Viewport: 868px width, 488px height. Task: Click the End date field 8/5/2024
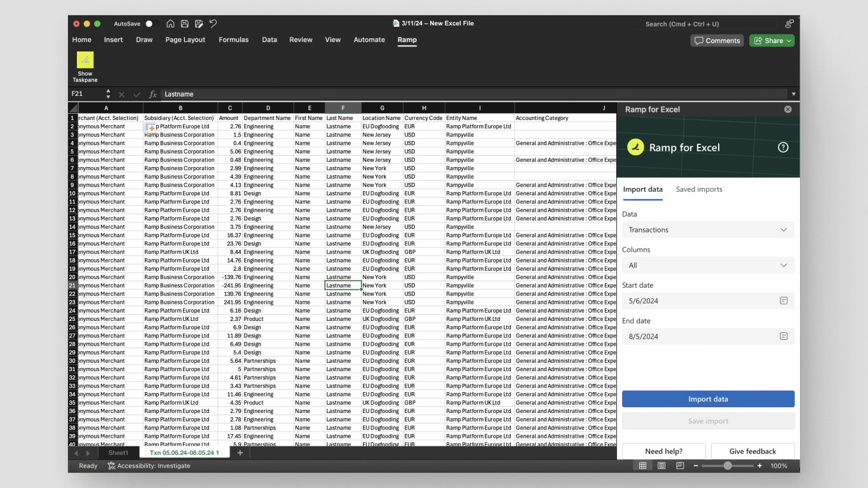(708, 336)
